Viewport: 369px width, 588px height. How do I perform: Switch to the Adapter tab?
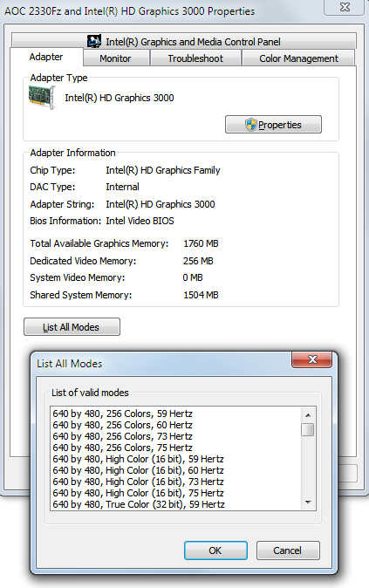coord(46,57)
